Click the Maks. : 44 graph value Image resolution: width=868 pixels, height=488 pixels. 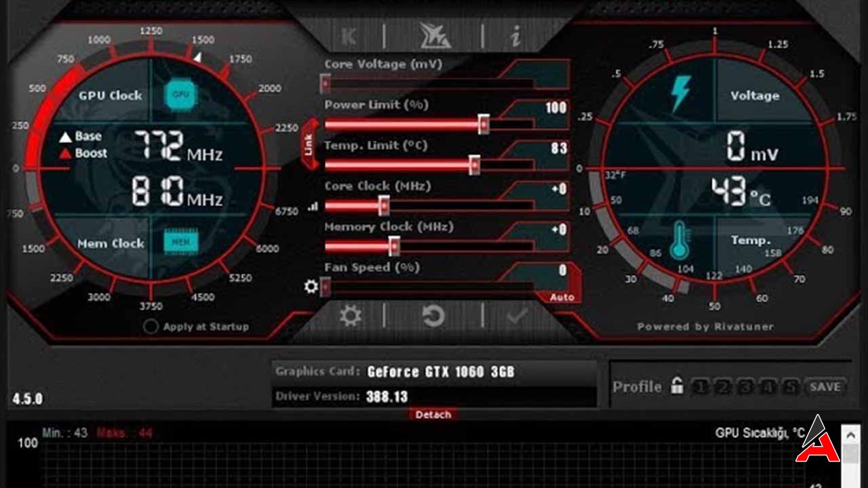[124, 432]
